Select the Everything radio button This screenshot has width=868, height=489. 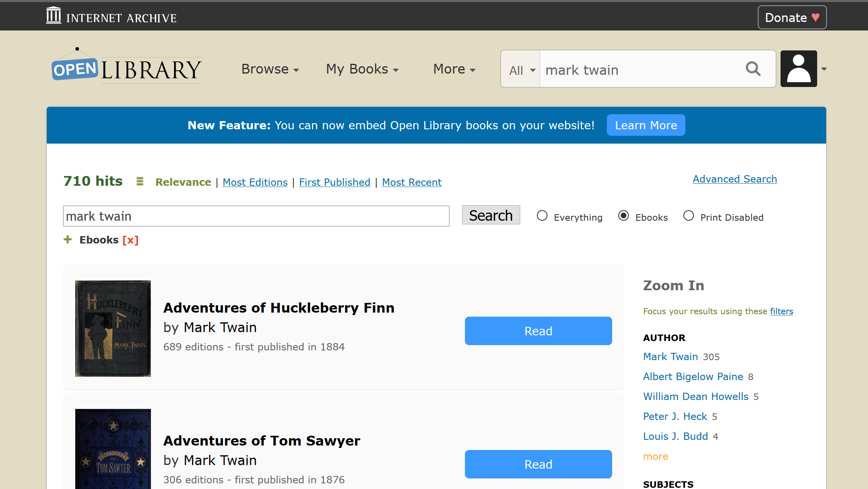tap(542, 216)
